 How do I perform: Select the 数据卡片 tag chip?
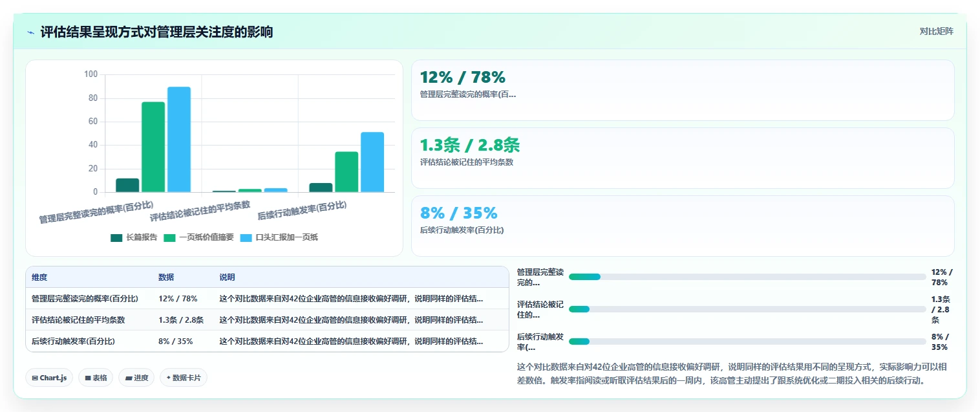[x=184, y=378]
